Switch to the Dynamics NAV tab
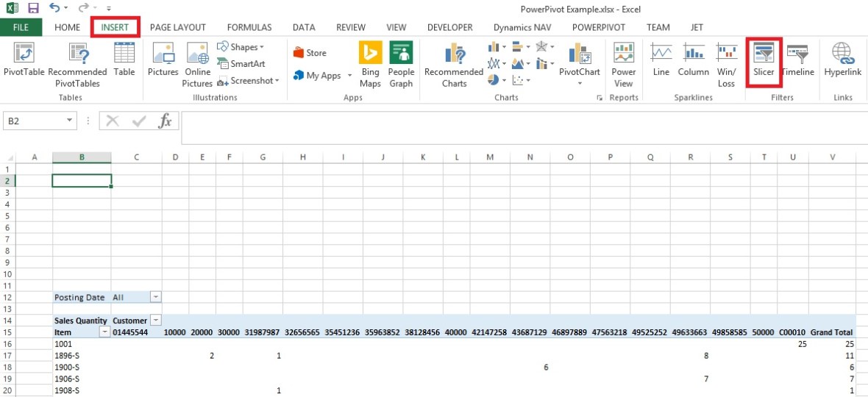The image size is (868, 397). coord(522,27)
